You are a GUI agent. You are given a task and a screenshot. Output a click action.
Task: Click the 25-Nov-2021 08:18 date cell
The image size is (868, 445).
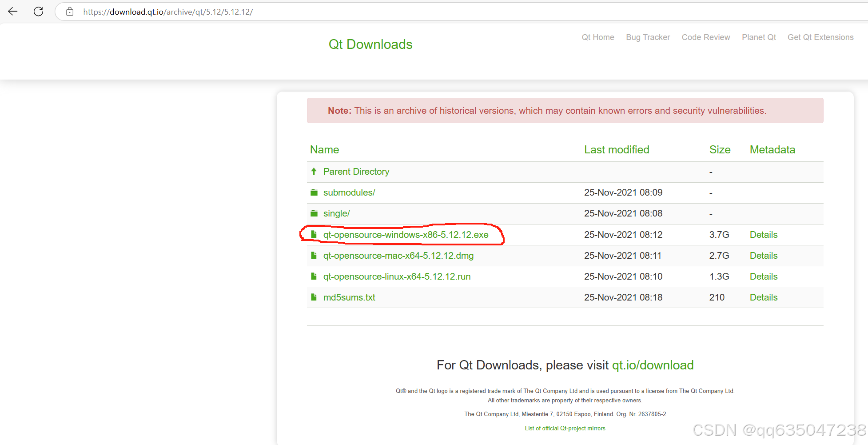pyautogui.click(x=623, y=297)
